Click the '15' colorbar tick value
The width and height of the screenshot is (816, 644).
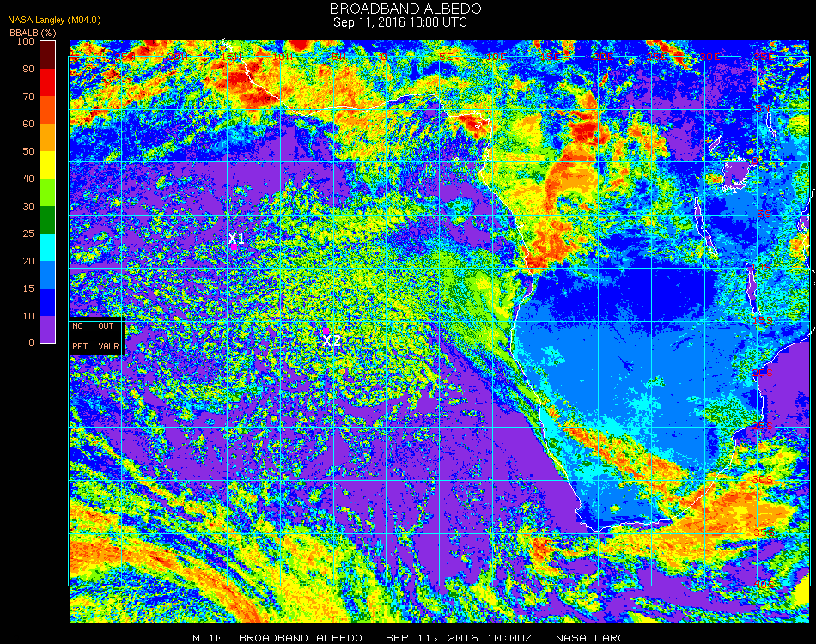(28, 289)
